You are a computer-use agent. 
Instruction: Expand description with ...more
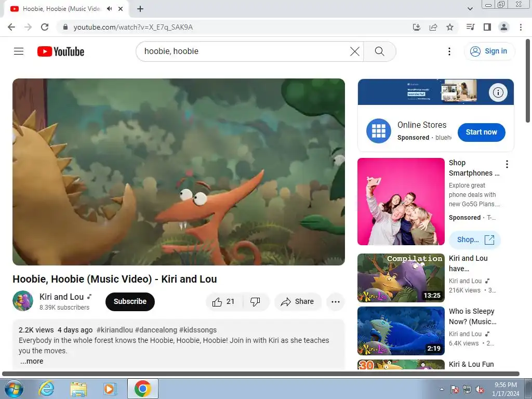pos(32,362)
